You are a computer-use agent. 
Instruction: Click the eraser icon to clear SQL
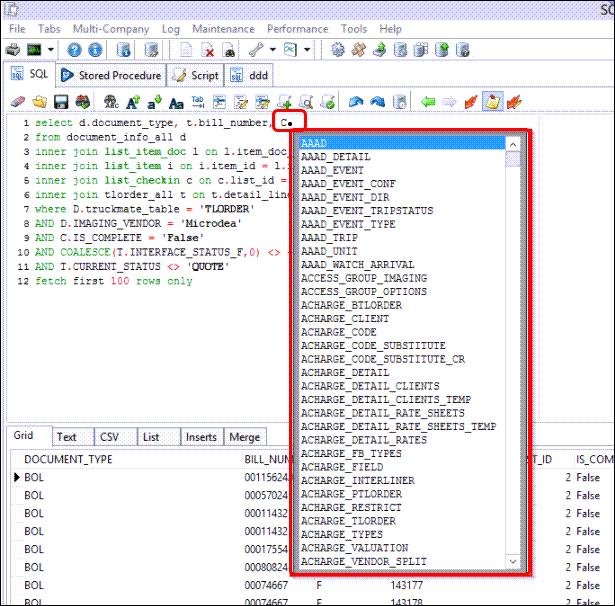(17, 102)
